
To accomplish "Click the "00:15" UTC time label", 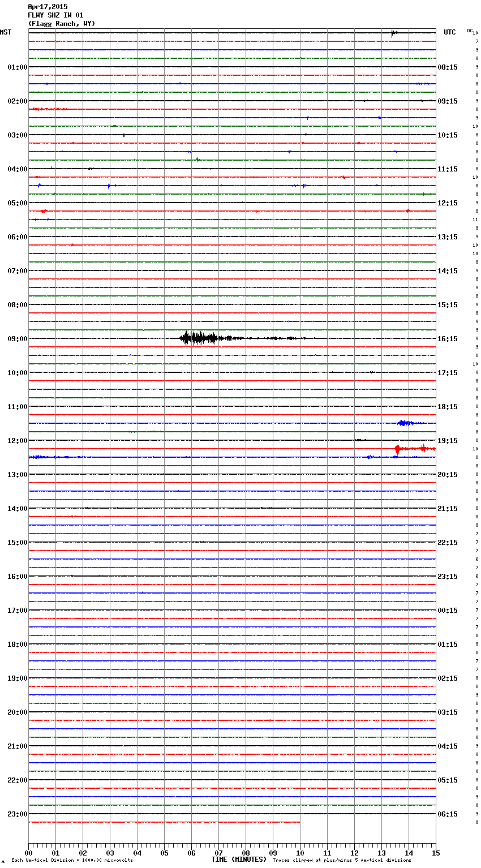I will coord(448,611).
